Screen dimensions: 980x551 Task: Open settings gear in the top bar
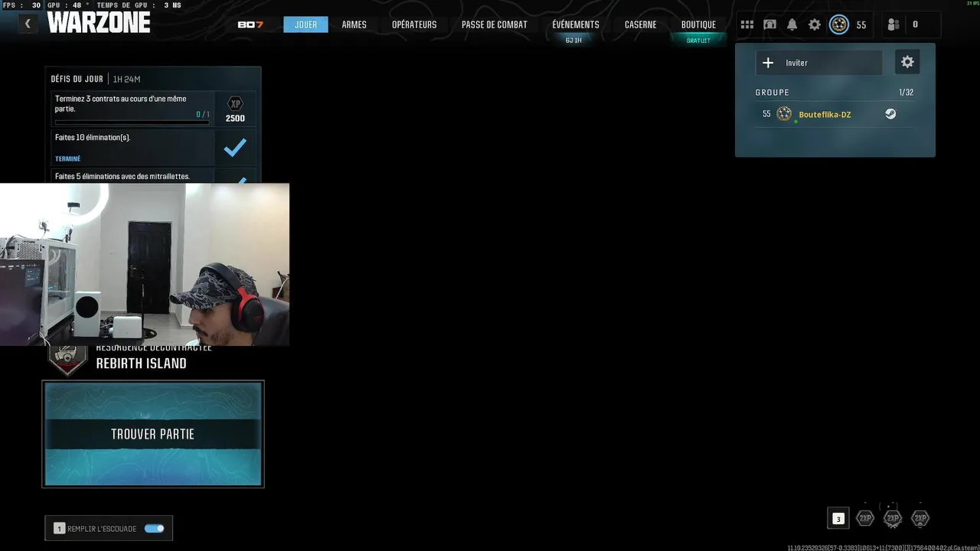815,24
